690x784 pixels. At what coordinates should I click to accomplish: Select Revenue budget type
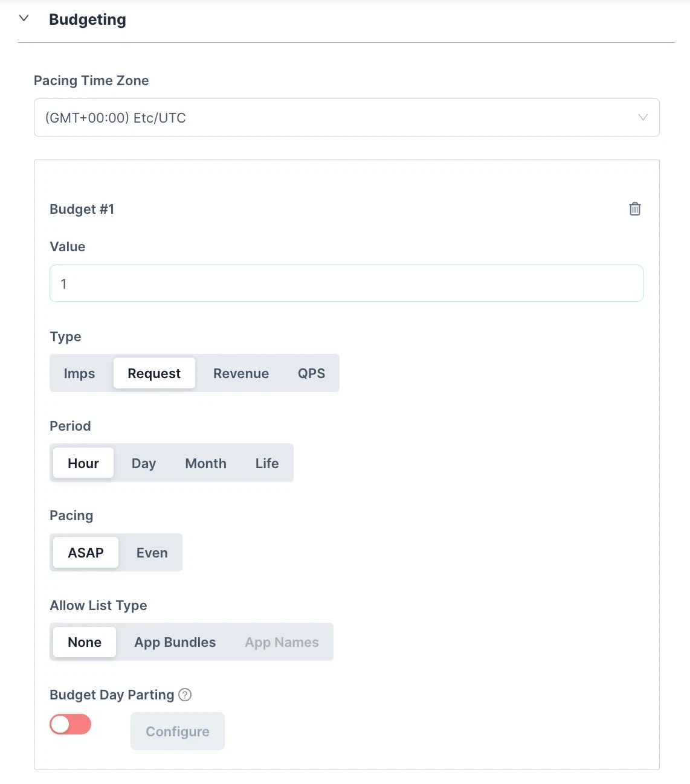241,373
